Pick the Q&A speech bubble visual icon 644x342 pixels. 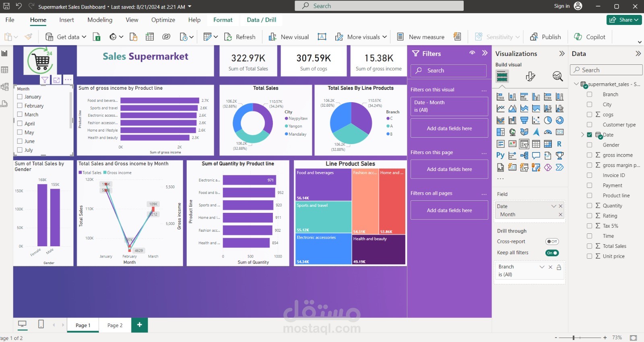tap(536, 156)
